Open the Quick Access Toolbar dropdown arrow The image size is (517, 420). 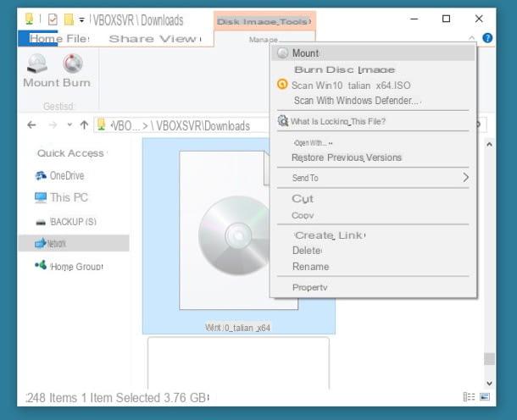[x=81, y=20]
